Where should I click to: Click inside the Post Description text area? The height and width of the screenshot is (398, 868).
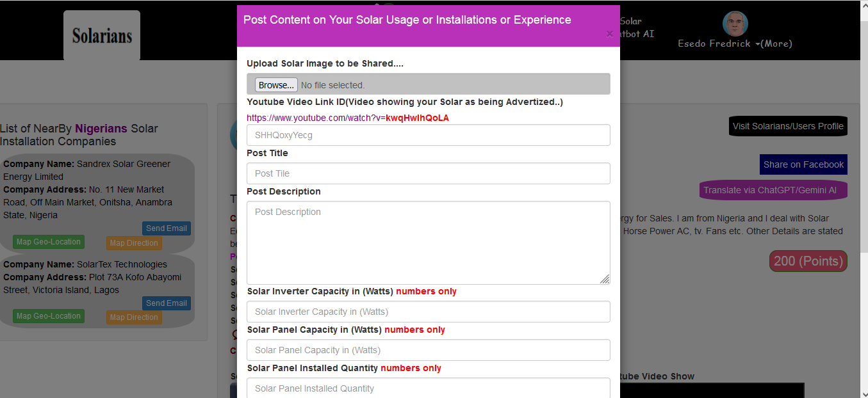click(428, 243)
